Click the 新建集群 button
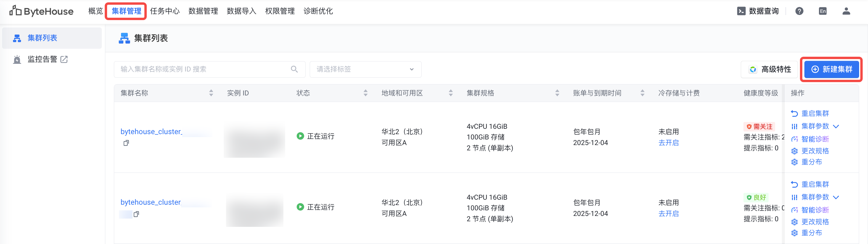 pos(831,69)
